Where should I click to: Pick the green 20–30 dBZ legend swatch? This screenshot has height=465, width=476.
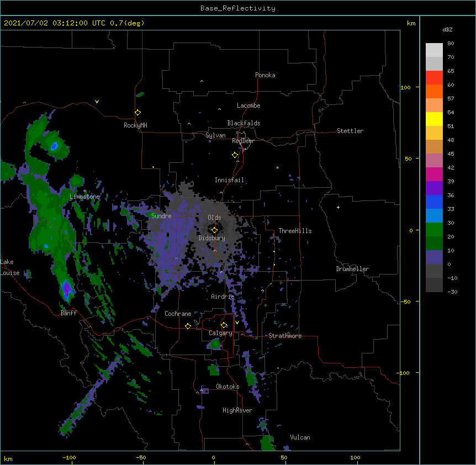[x=434, y=230]
